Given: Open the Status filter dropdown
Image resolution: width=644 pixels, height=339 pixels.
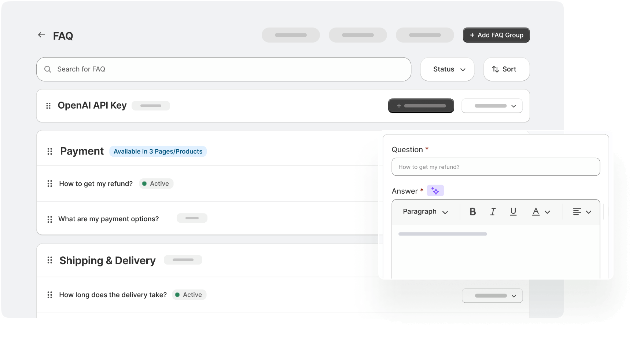Looking at the screenshot, I should coord(447,69).
